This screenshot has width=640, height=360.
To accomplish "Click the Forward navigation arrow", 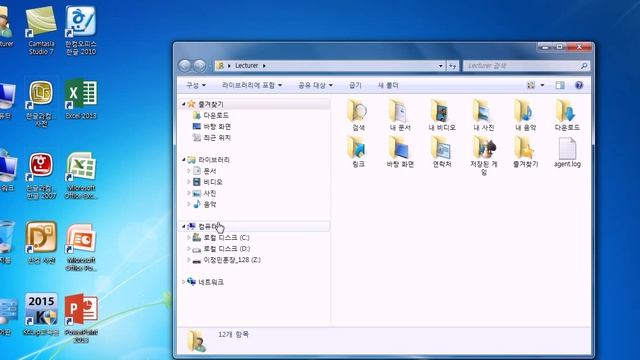I will point(199,65).
